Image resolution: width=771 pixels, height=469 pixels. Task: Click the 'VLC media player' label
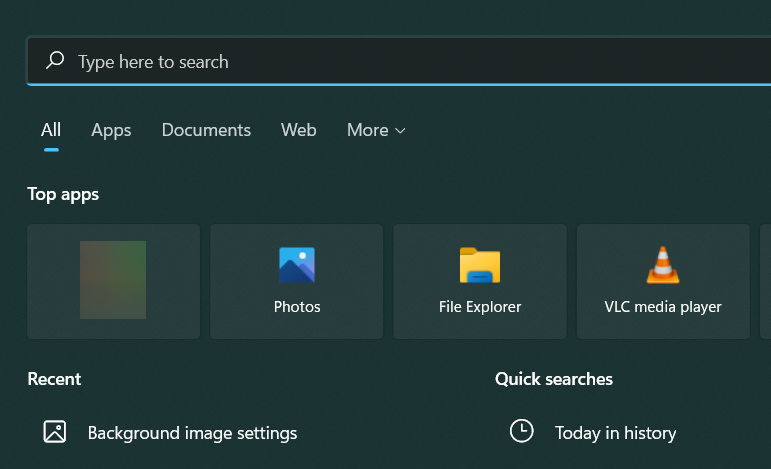coord(663,307)
